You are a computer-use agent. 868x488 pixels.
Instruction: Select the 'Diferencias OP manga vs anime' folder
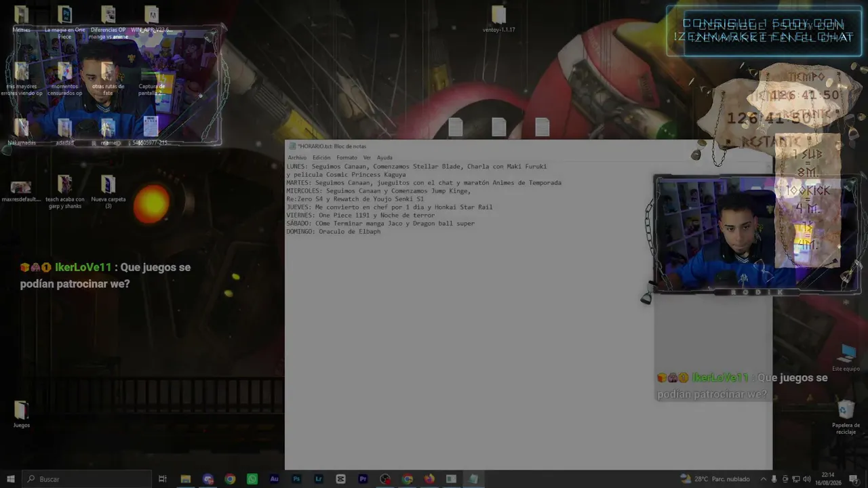pos(108,22)
